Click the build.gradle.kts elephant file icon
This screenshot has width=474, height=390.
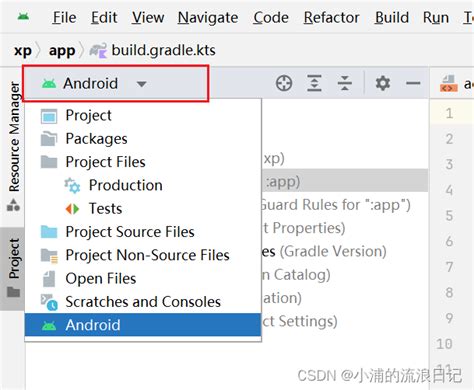[x=98, y=51]
